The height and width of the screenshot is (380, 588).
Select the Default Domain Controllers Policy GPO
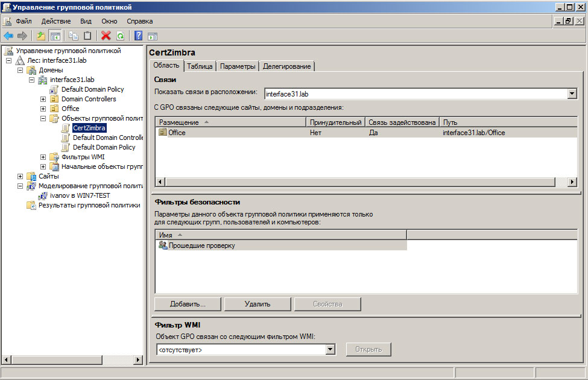coord(107,138)
